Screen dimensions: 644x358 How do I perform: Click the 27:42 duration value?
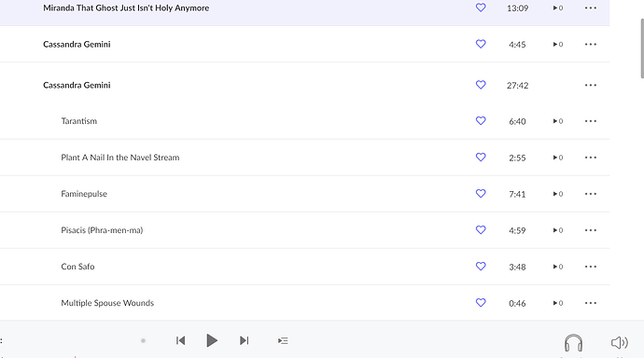coord(517,85)
